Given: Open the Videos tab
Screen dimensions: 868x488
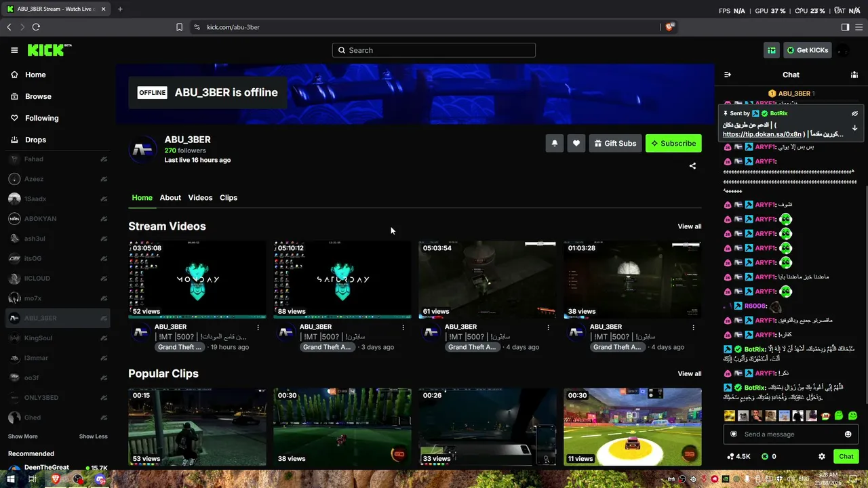Looking at the screenshot, I should [x=200, y=198].
